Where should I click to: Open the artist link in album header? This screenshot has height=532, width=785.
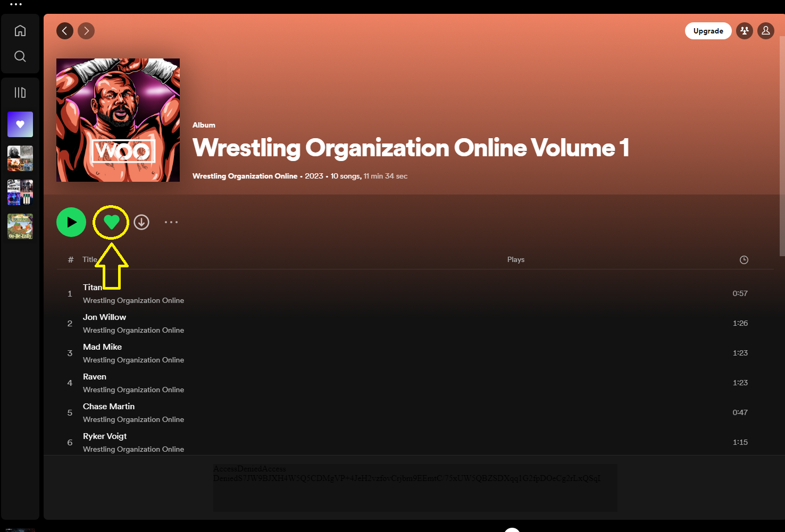[245, 176]
